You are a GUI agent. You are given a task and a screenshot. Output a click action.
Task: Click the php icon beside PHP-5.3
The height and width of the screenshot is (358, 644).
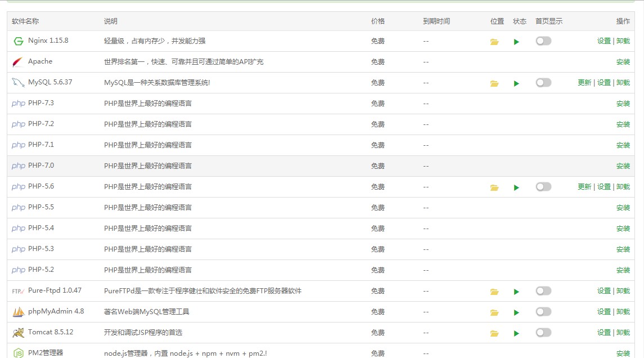[19, 249]
